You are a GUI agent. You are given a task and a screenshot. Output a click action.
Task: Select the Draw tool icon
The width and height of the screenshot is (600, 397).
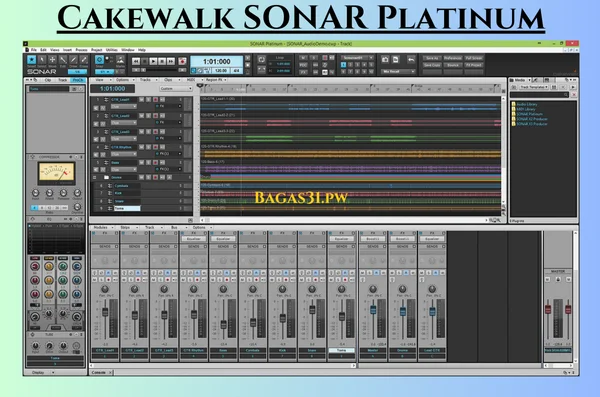pyautogui.click(x=73, y=60)
